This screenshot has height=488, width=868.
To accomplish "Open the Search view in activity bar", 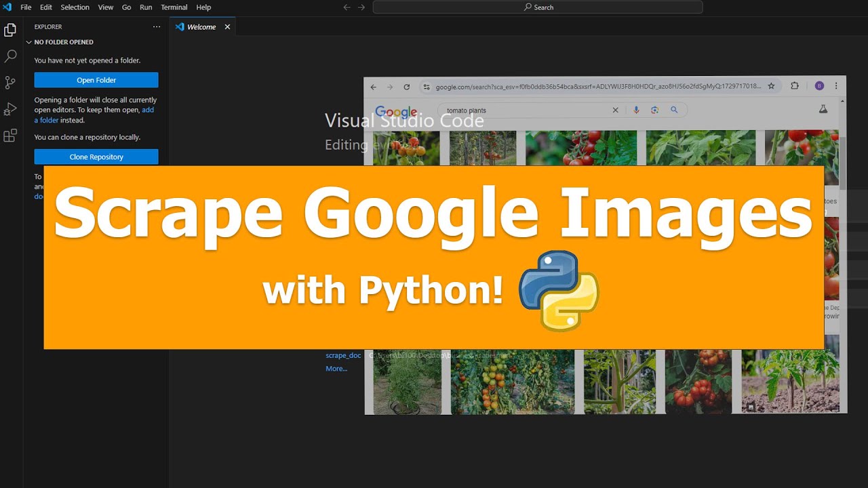I will [x=10, y=56].
